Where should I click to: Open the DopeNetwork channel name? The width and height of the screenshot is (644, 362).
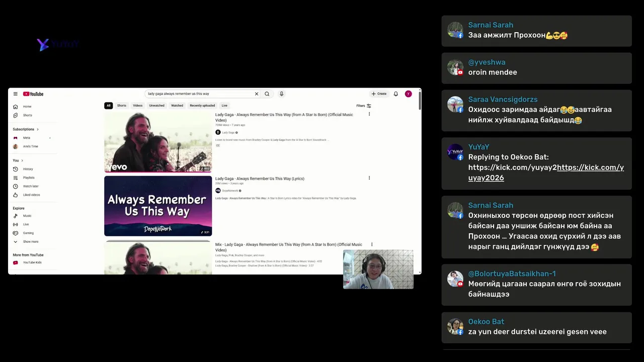point(230,191)
